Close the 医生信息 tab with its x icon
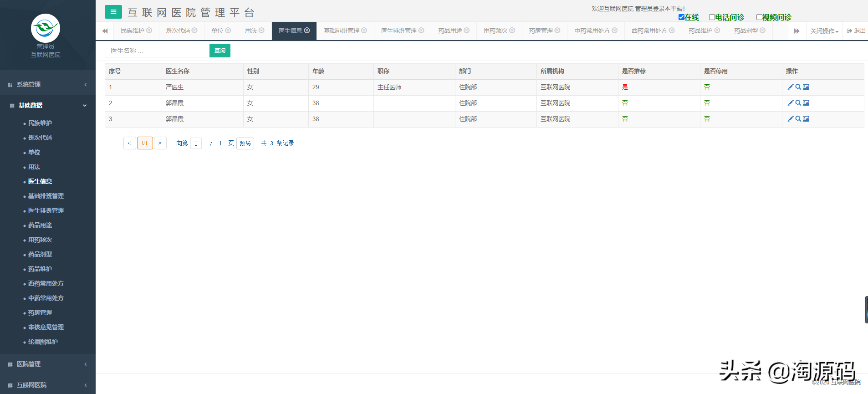868x394 pixels. [x=307, y=31]
